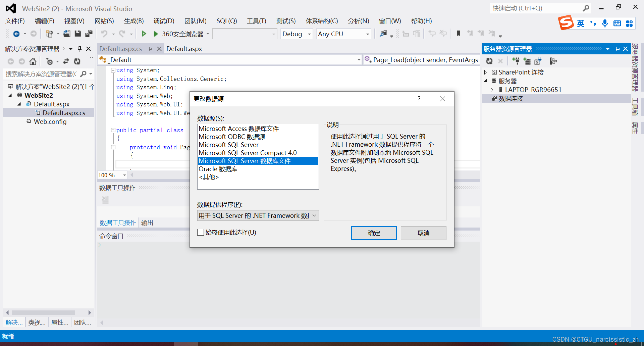Expand the SharePoint 连接 tree node
The image size is (644, 346).
click(485, 72)
